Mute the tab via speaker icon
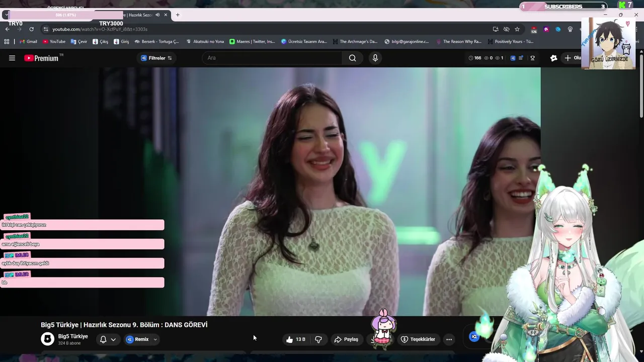644x362 pixels. click(157, 15)
